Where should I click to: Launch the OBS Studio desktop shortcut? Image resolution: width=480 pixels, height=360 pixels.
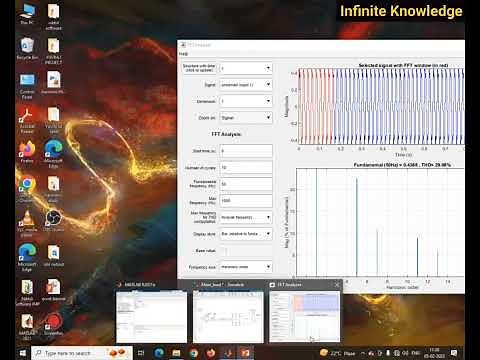click(53, 221)
